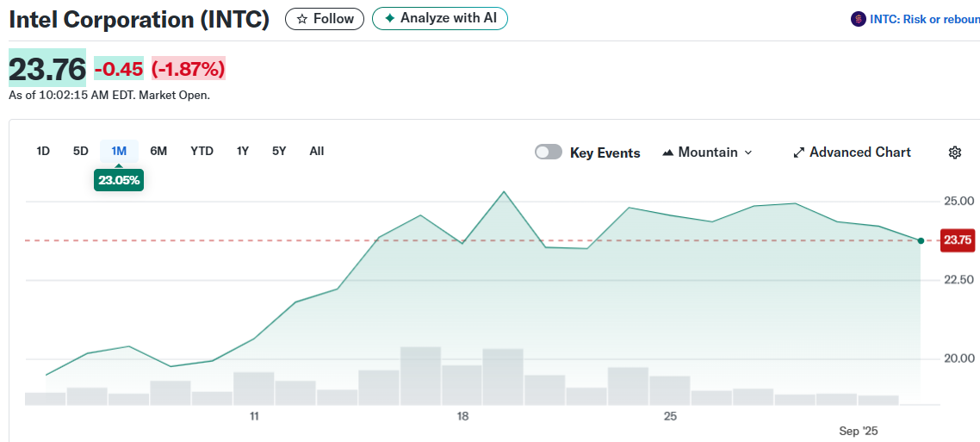Click the Sep '25 axis label
Image resolution: width=980 pixels, height=442 pixels.
(x=858, y=432)
